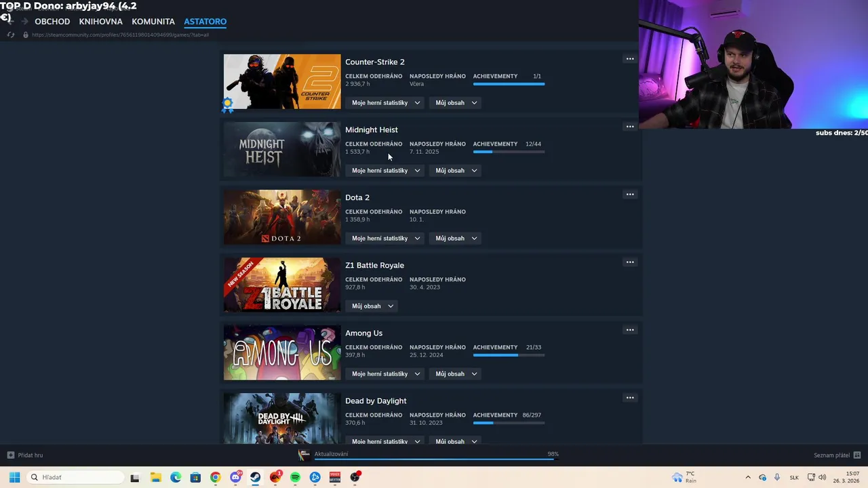Click the Among Us achievement progress bar
Image resolution: width=868 pixels, height=488 pixels.
[x=509, y=355]
